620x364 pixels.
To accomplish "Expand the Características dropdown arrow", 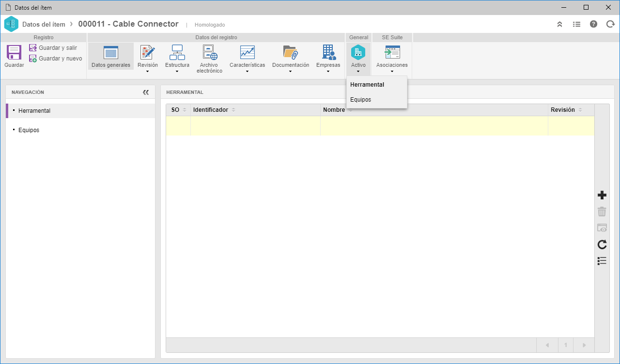I will 248,72.
